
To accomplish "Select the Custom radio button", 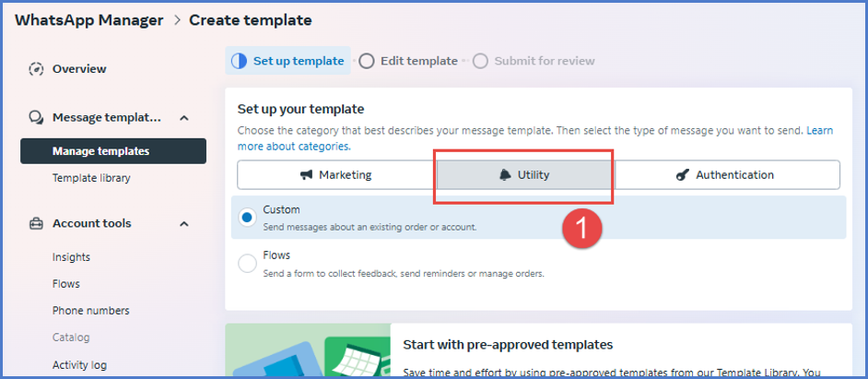I will pos(247,218).
